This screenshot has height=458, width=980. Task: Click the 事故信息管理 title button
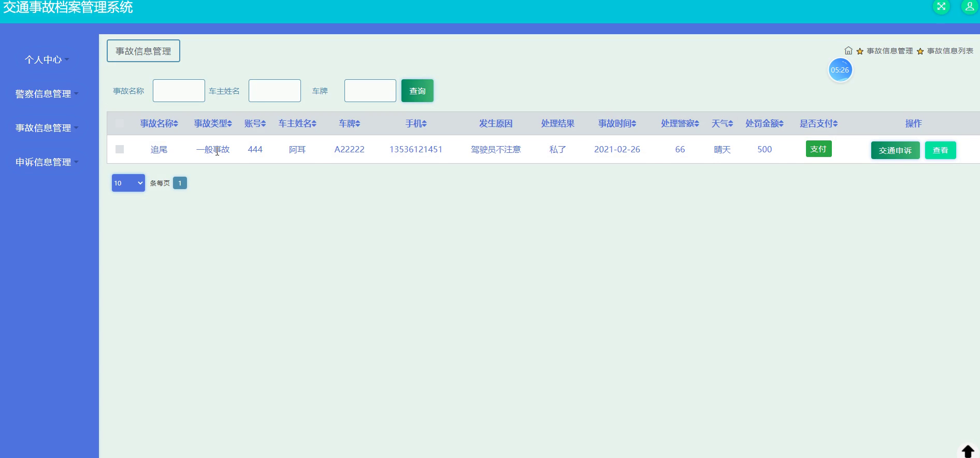coord(143,51)
